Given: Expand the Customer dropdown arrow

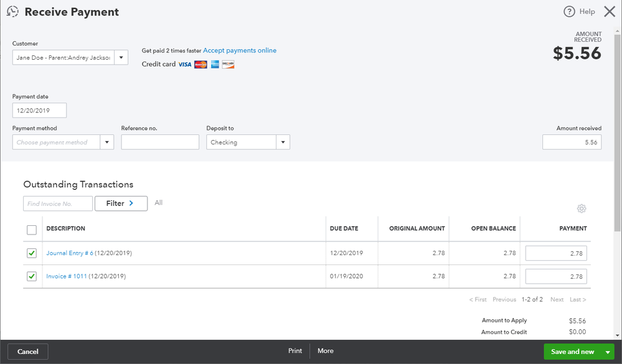Looking at the screenshot, I should (x=121, y=57).
